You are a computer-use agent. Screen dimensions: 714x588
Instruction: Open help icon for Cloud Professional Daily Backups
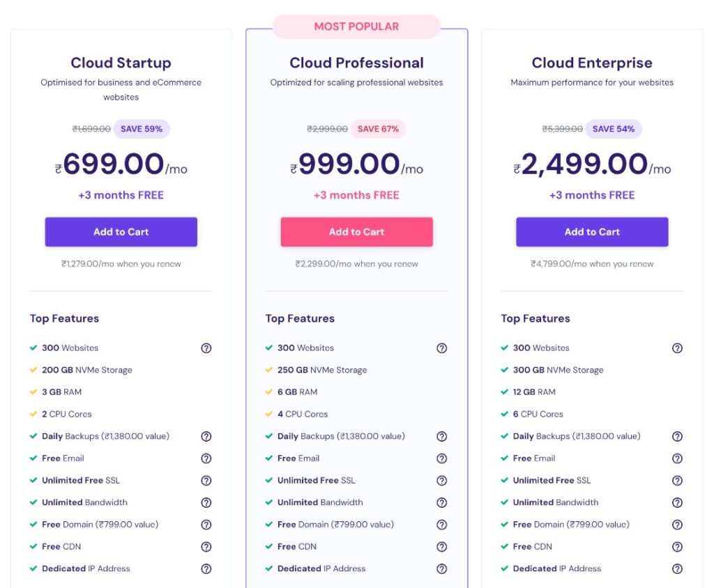(441, 436)
